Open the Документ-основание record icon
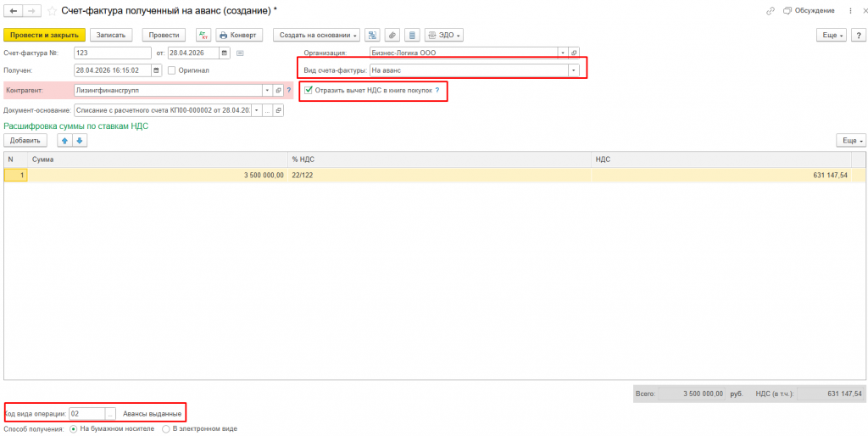 pos(278,109)
